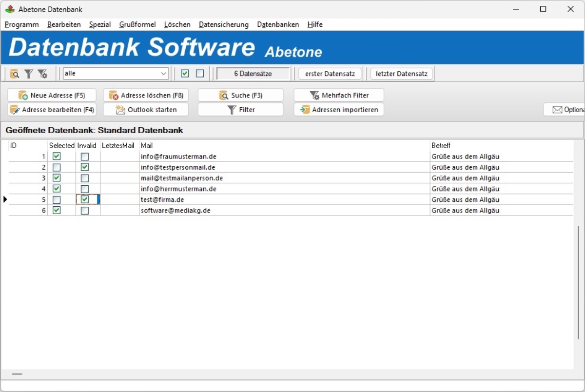This screenshot has height=392, width=585.
Task: Start Outlook via Outlook starten button
Action: click(x=146, y=110)
